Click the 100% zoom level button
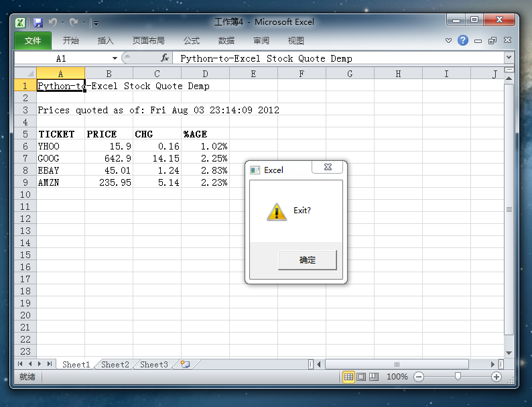This screenshot has width=532, height=407. pos(397,377)
